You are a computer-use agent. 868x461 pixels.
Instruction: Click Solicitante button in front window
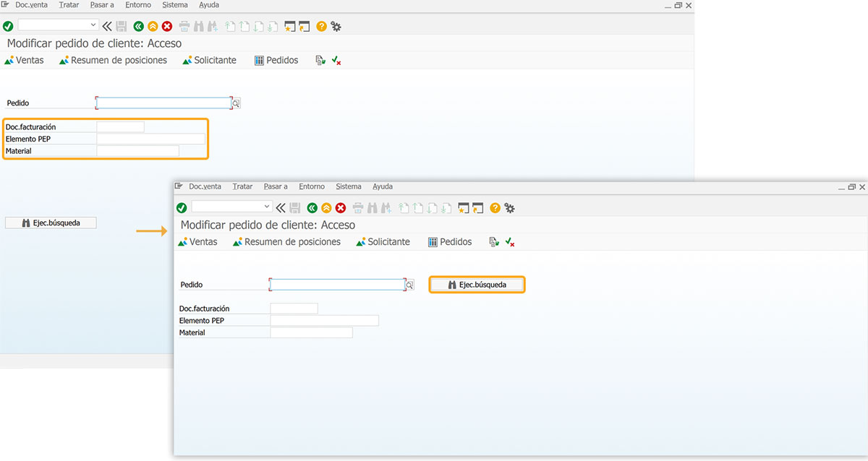point(383,242)
